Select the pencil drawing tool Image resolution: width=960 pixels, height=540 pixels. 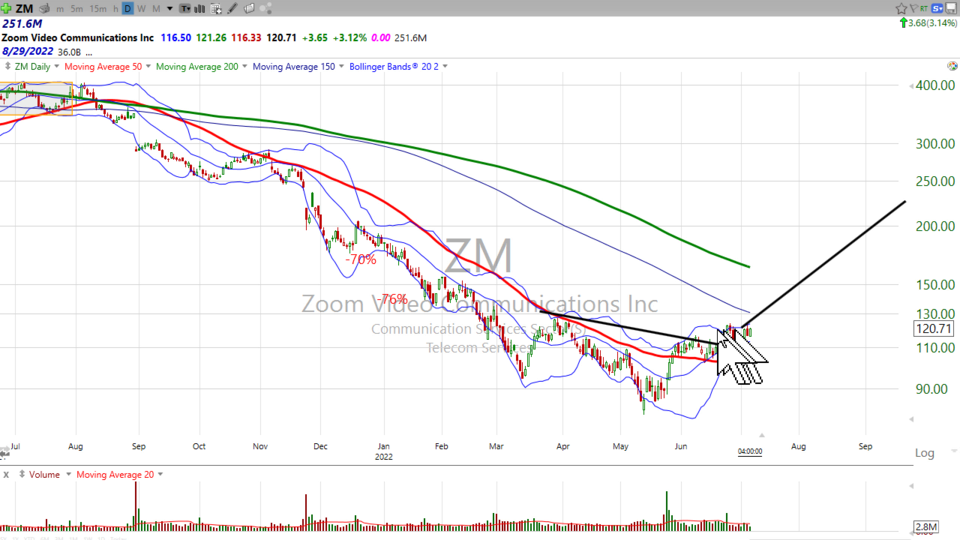pyautogui.click(x=233, y=9)
